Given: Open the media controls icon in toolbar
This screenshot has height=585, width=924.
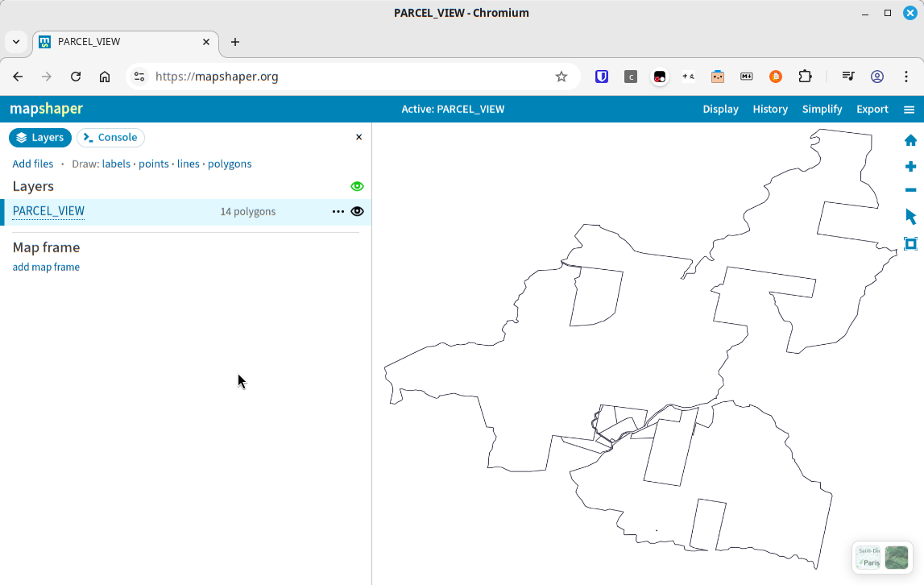Looking at the screenshot, I should pos(848,77).
